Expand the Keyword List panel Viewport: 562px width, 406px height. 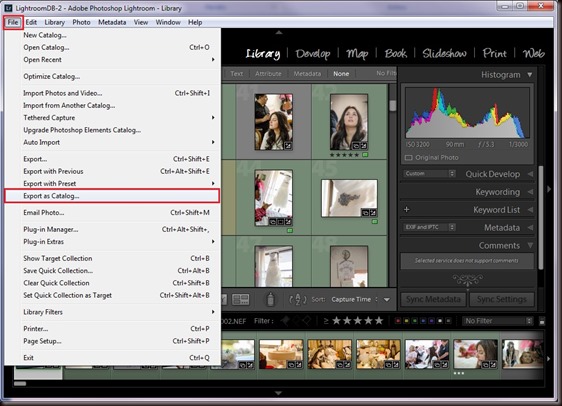pos(530,210)
